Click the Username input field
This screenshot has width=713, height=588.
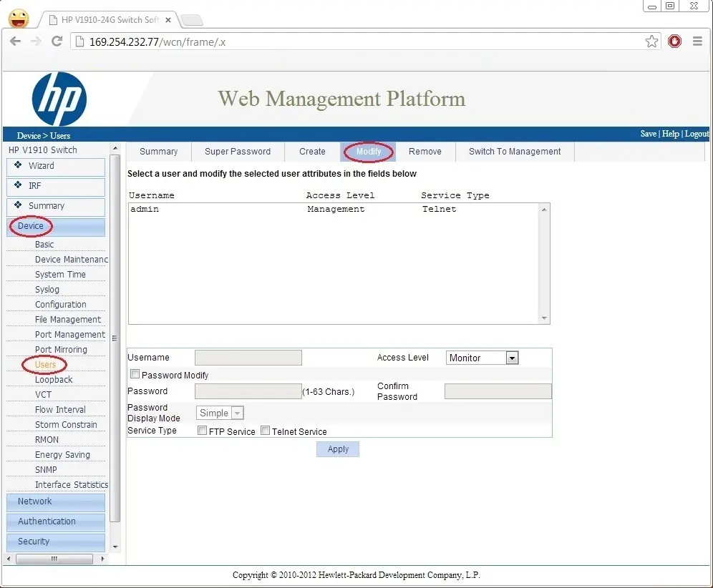(248, 358)
